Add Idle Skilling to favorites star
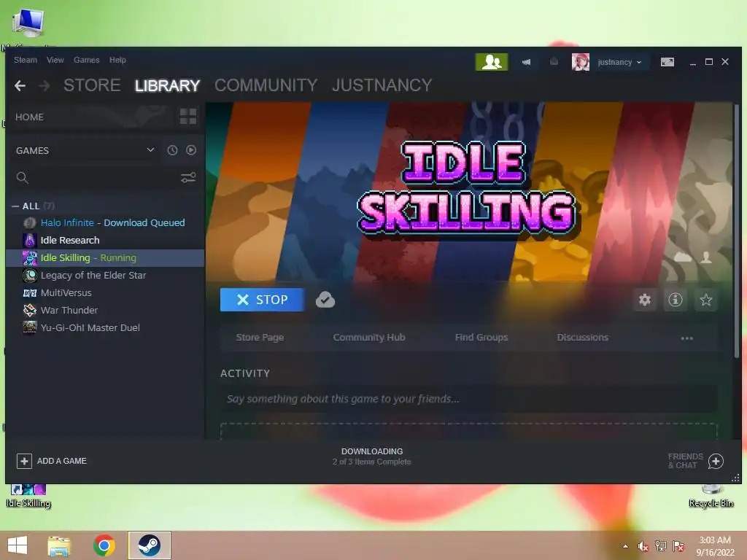 pyautogui.click(x=705, y=300)
